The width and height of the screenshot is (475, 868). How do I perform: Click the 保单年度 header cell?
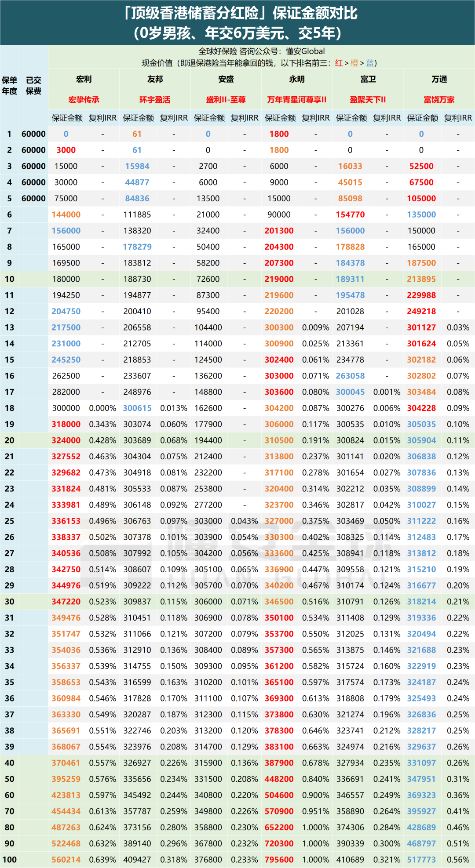[x=10, y=85]
